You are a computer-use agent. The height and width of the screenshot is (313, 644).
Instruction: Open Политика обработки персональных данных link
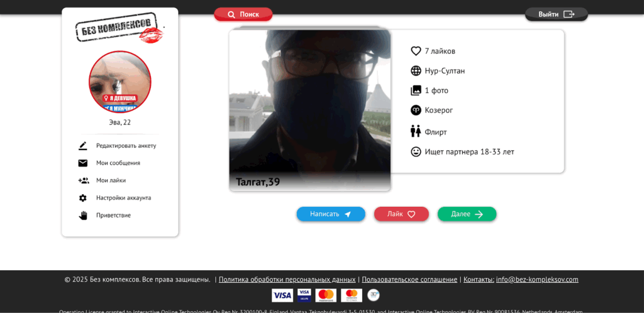tap(287, 280)
